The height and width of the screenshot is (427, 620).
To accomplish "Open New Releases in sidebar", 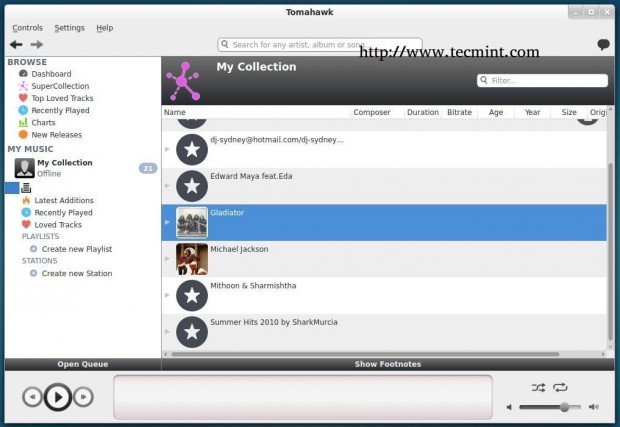I will [56, 135].
